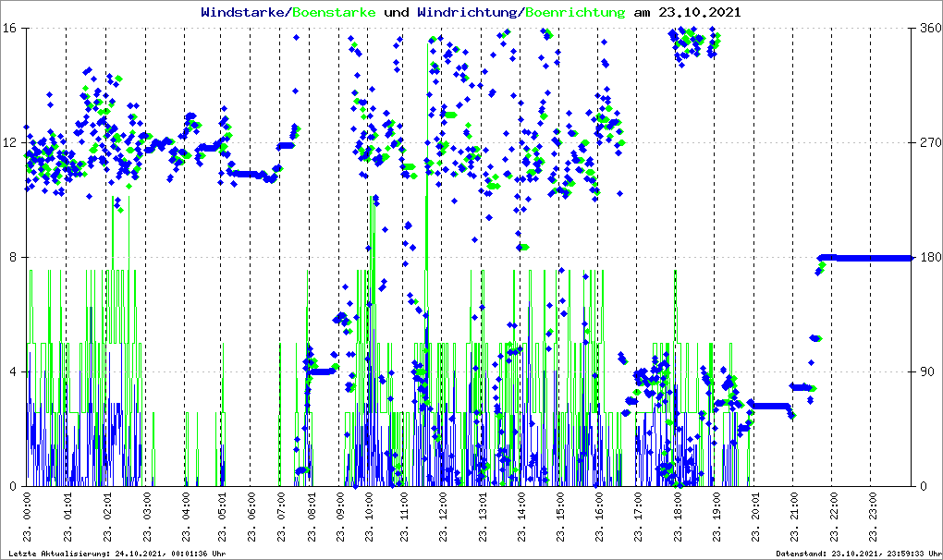Click the time label '23. 00:00'
The height and width of the screenshot is (560, 943).
tap(27, 517)
